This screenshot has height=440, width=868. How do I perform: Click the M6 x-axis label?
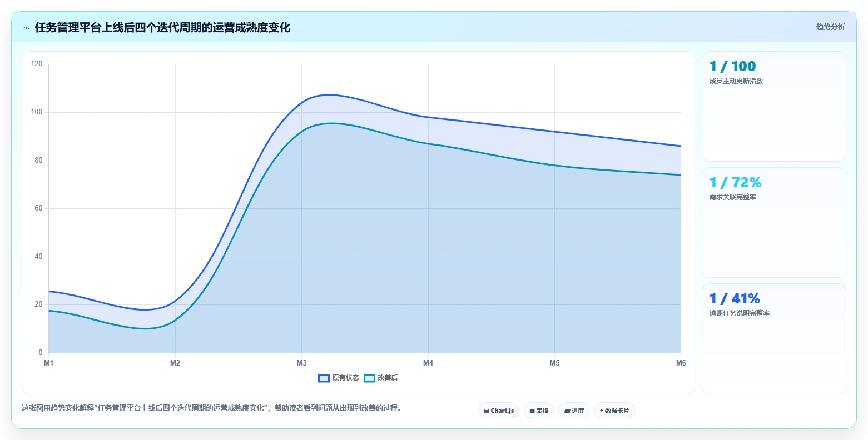(681, 363)
